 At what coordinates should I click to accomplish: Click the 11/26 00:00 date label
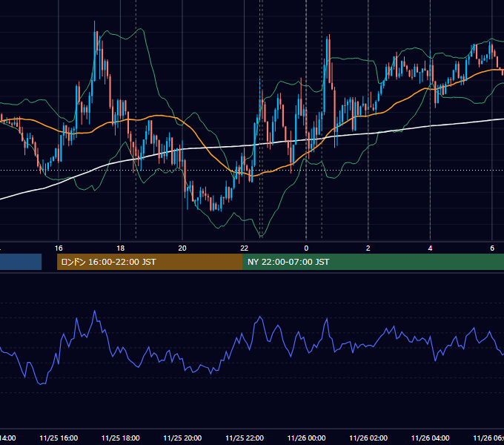[x=306, y=438]
